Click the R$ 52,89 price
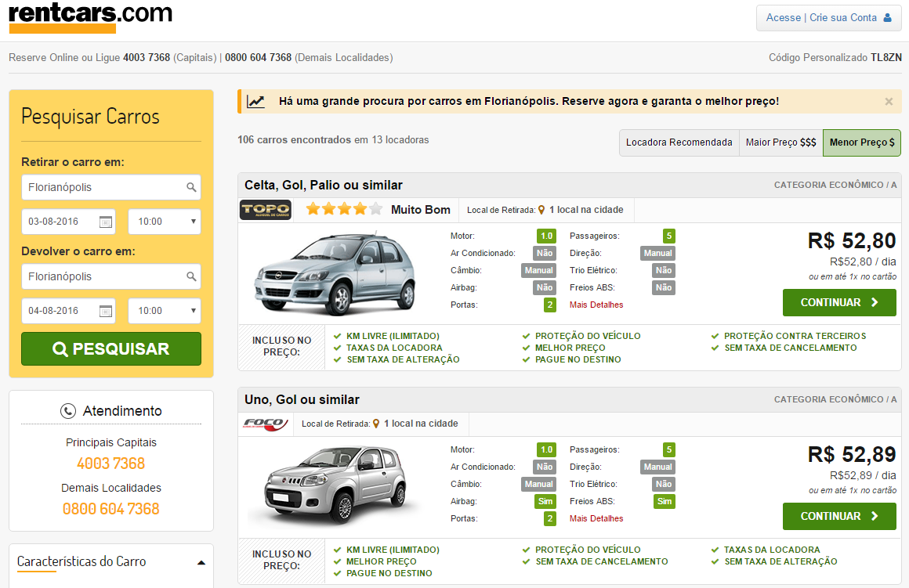This screenshot has height=588, width=909. [x=852, y=454]
